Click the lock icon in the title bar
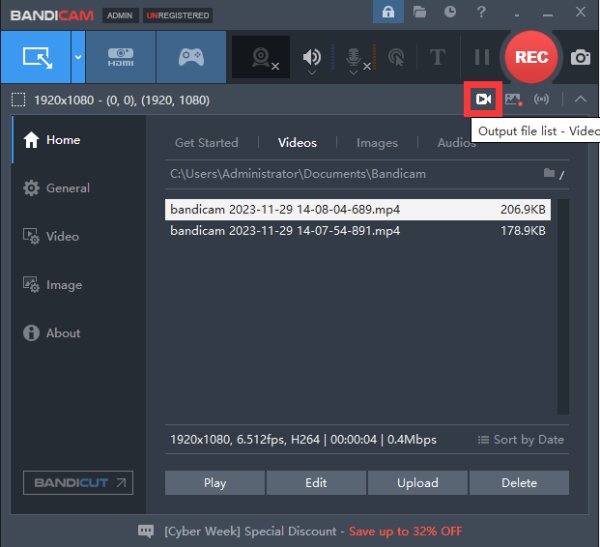The image size is (600, 547). pos(388,12)
